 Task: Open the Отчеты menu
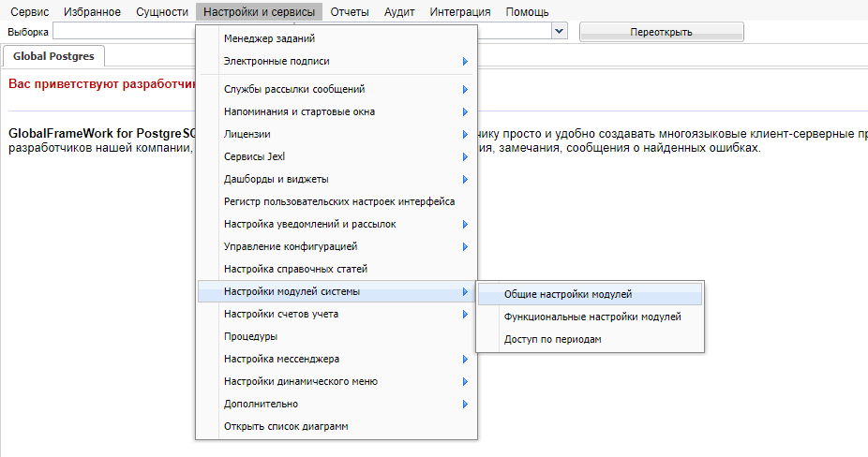point(350,12)
